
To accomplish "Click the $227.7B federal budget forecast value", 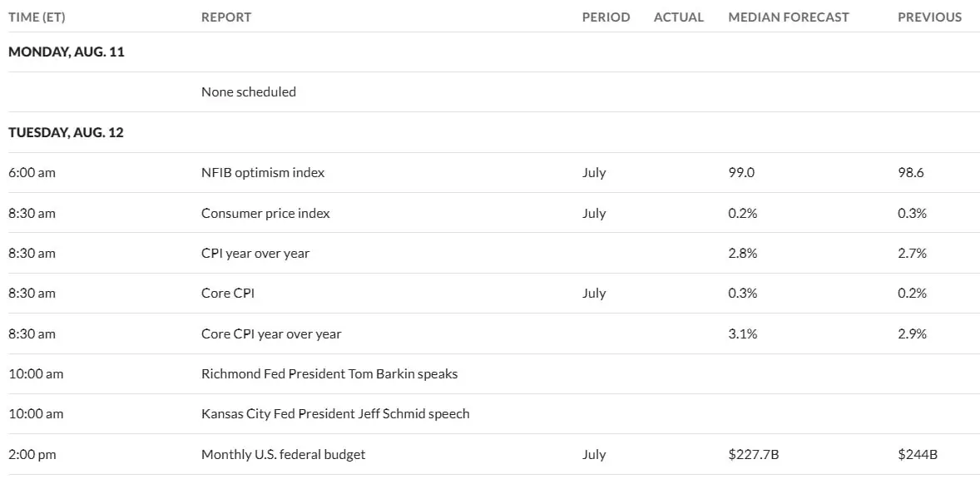I will (x=754, y=454).
